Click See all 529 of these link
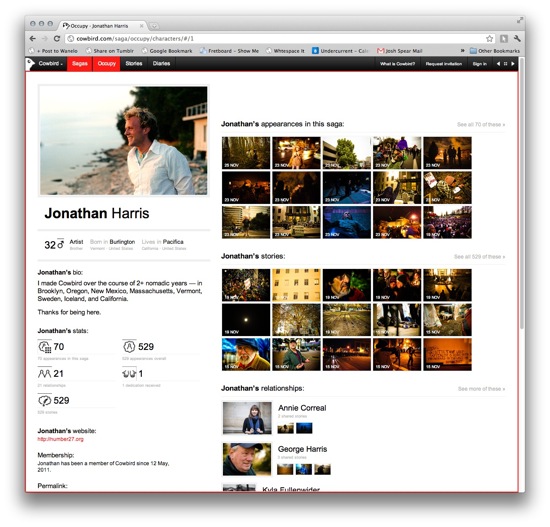 click(x=479, y=257)
